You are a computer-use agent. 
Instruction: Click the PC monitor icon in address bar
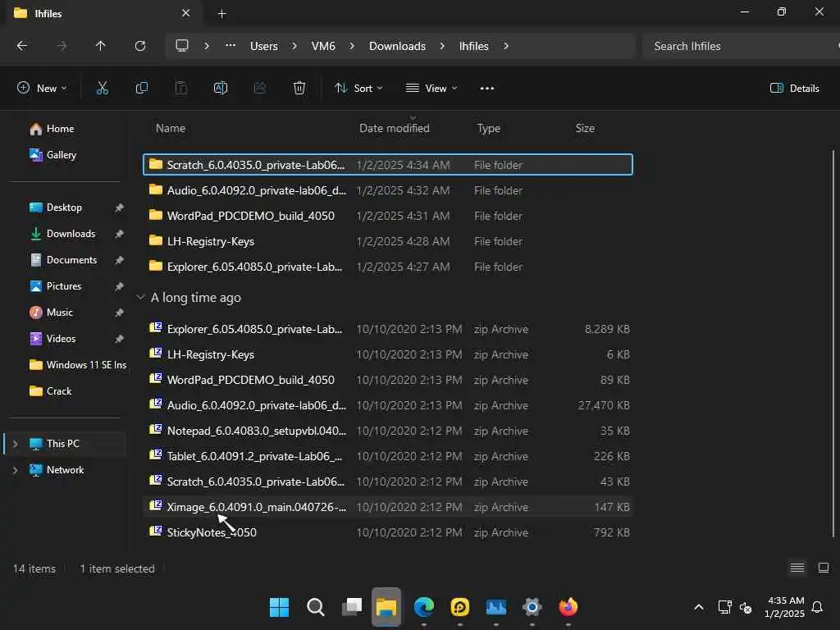point(182,46)
